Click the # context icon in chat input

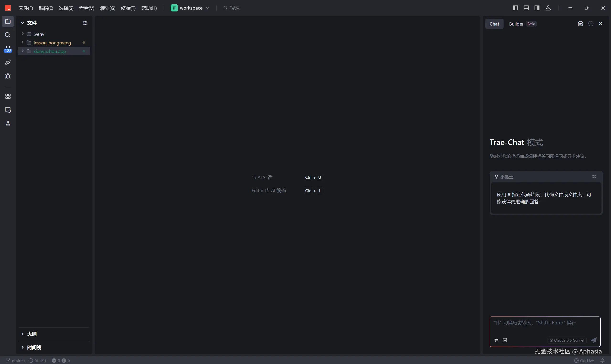(x=496, y=340)
